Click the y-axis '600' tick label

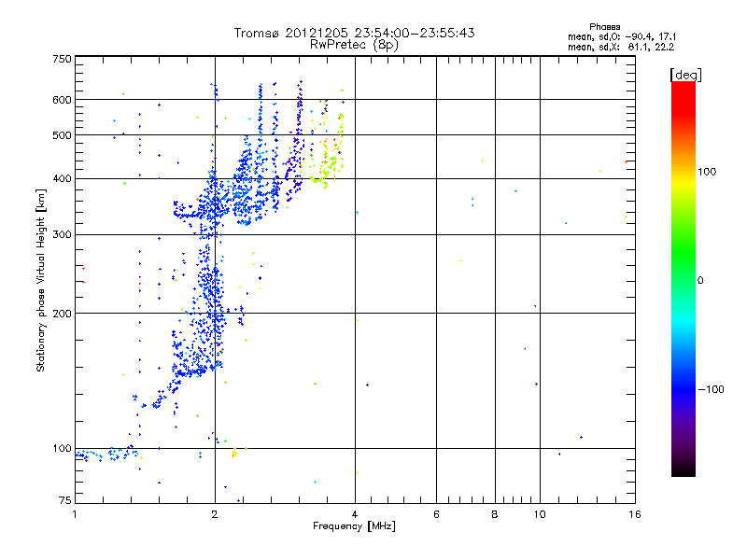(62, 100)
